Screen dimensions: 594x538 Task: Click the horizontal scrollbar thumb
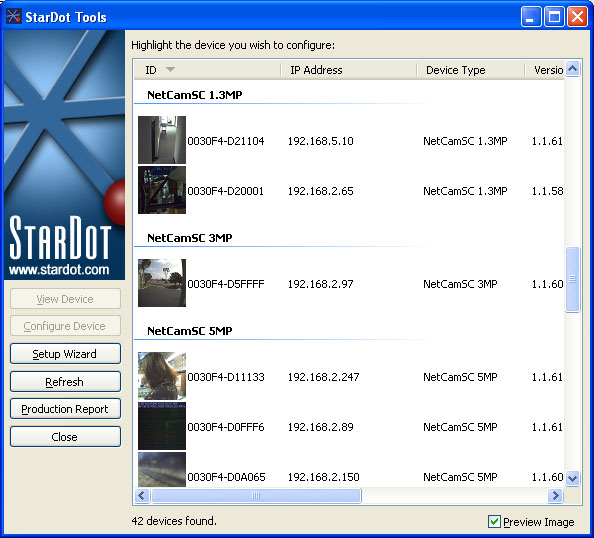[x=256, y=495]
